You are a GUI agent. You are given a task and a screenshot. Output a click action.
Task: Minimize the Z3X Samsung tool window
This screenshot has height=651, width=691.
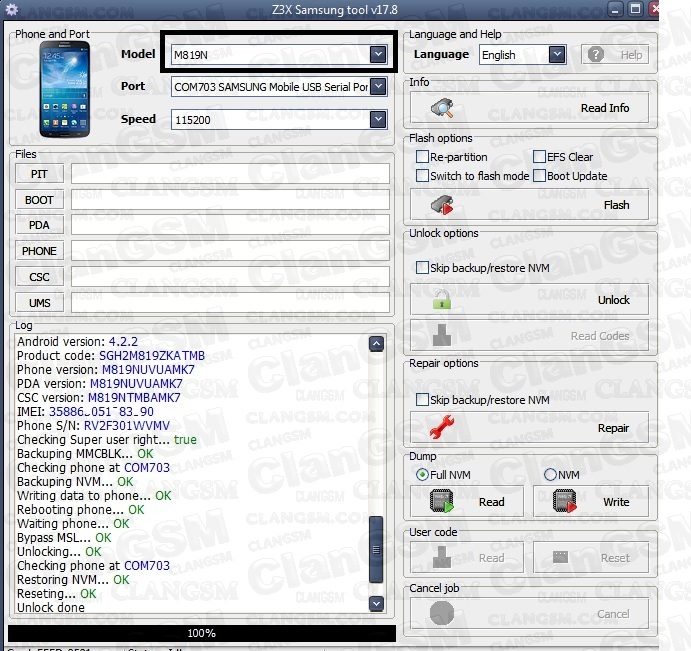coord(616,9)
